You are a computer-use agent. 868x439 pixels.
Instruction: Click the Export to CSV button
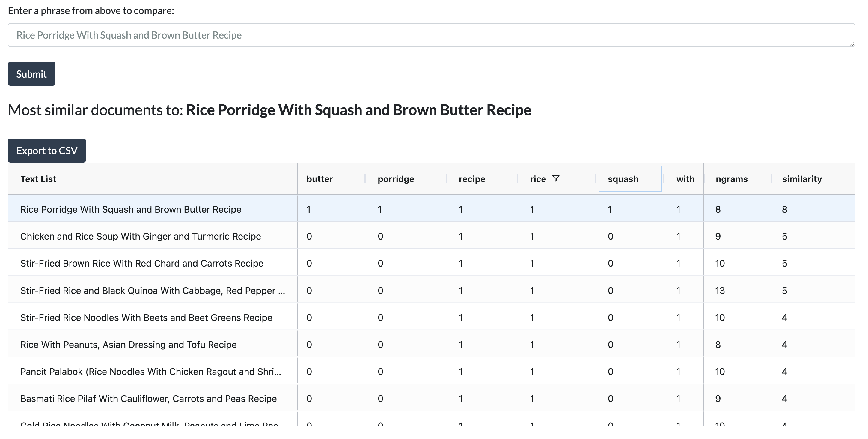click(47, 150)
